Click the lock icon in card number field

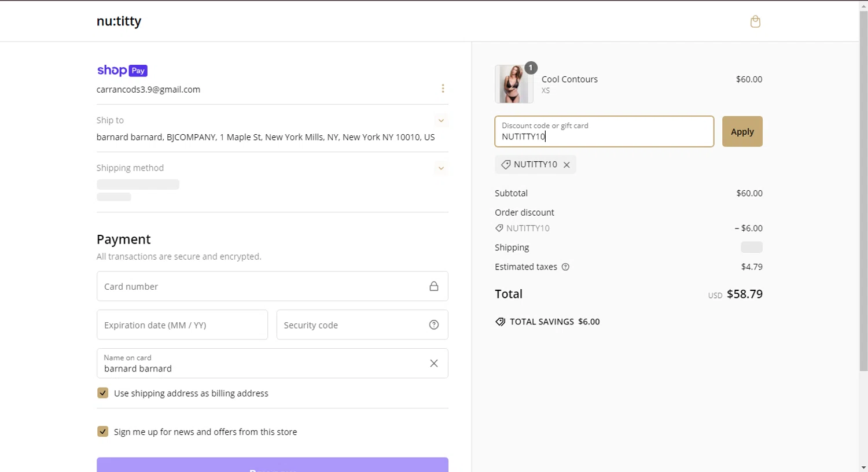[x=433, y=286]
